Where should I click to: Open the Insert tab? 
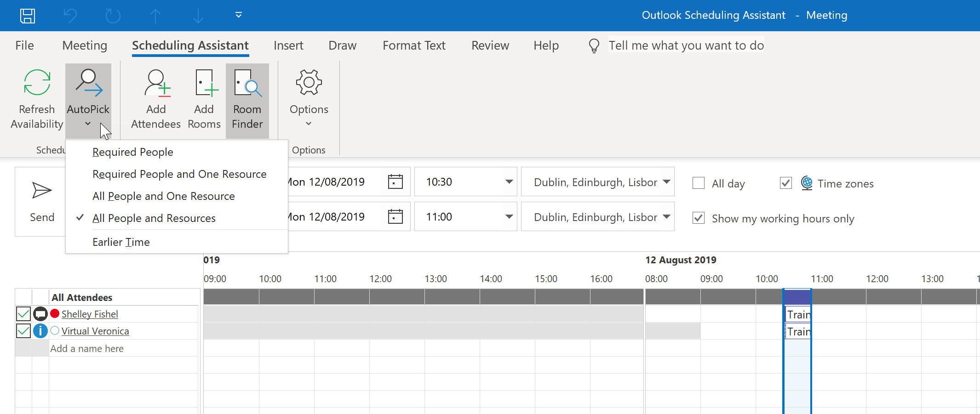click(288, 45)
